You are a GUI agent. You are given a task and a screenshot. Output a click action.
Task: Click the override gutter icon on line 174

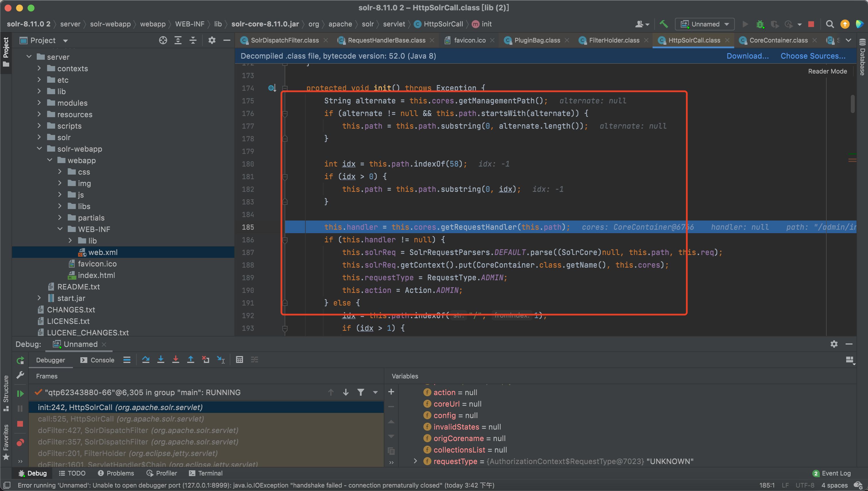click(272, 88)
